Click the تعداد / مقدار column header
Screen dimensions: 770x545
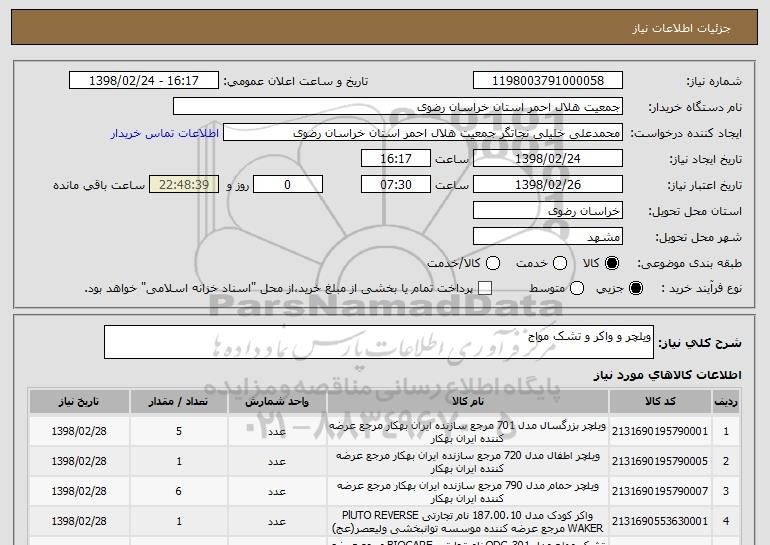click(x=178, y=402)
